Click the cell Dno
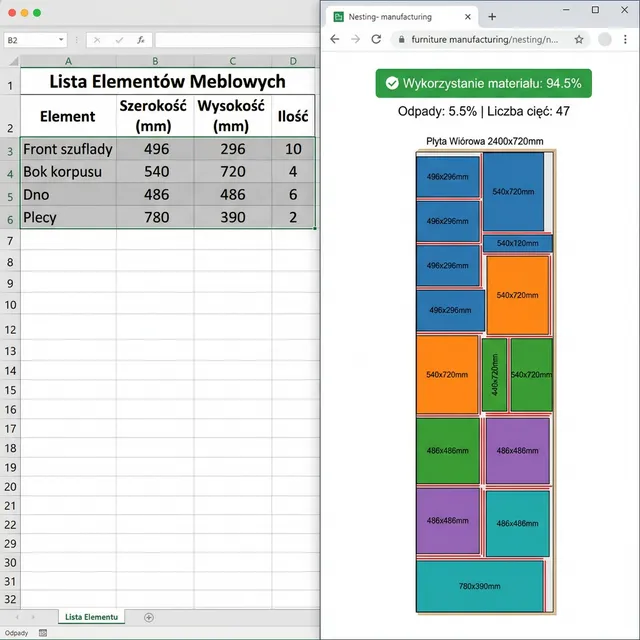Image resolution: width=640 pixels, height=640 pixels. (68, 194)
